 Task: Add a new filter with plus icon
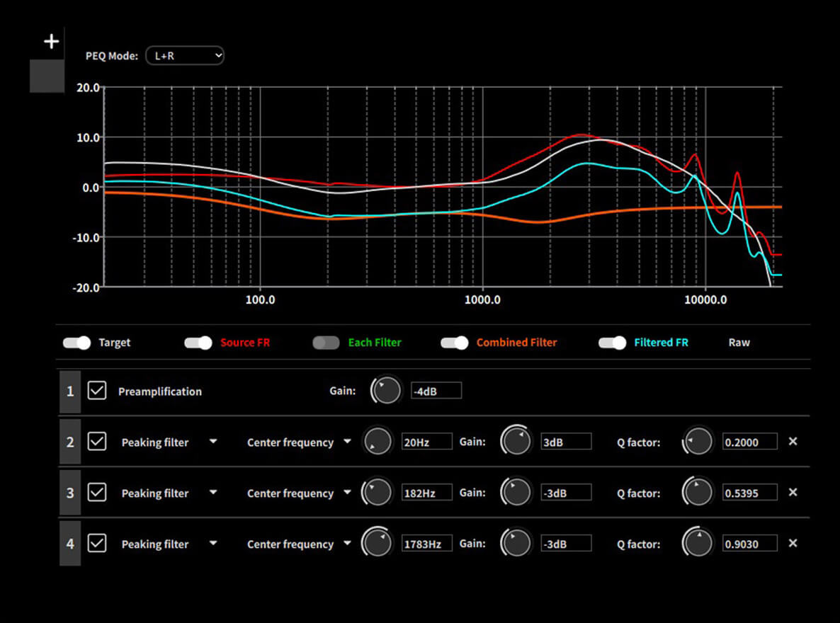click(52, 41)
